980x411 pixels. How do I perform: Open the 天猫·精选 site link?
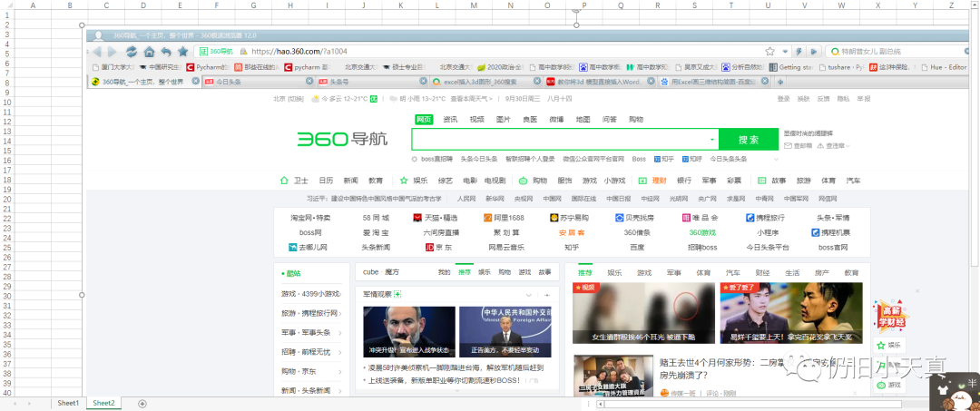point(436,218)
